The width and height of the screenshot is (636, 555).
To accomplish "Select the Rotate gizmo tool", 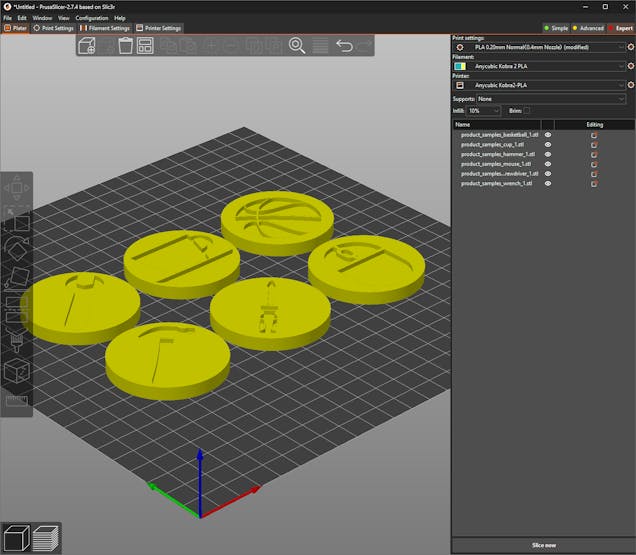I will [x=17, y=250].
